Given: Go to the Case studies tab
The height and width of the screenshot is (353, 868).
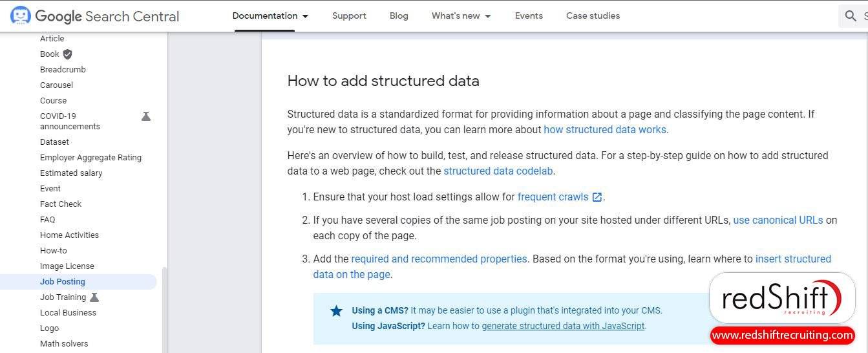Looking at the screenshot, I should 593,16.
